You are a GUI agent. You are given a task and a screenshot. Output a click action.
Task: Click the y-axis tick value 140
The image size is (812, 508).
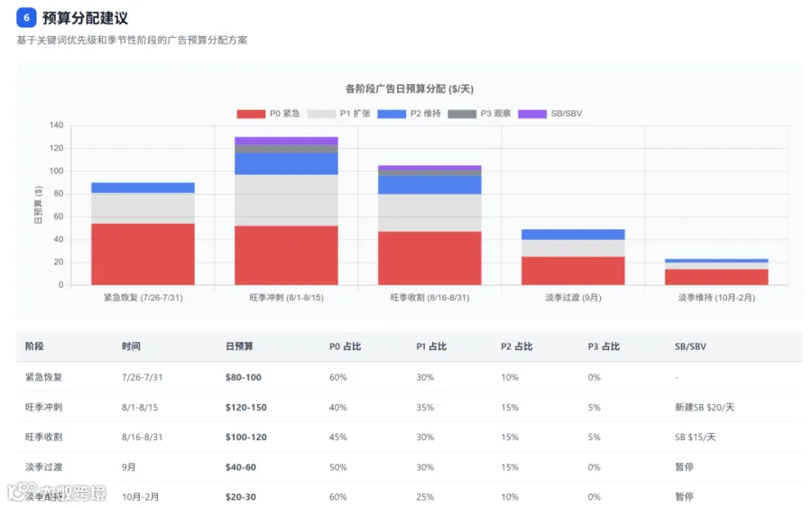click(57, 125)
